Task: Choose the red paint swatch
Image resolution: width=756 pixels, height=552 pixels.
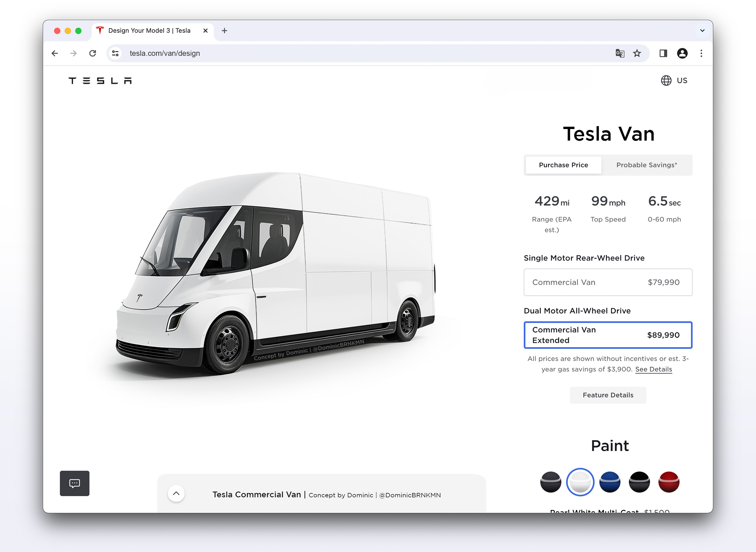Action: pyautogui.click(x=669, y=482)
